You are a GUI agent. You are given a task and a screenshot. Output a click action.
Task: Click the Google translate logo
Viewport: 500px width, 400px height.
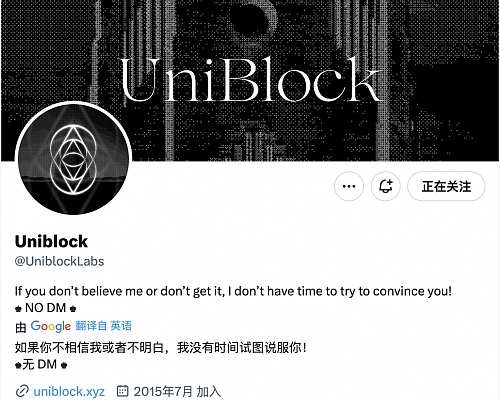click(51, 326)
